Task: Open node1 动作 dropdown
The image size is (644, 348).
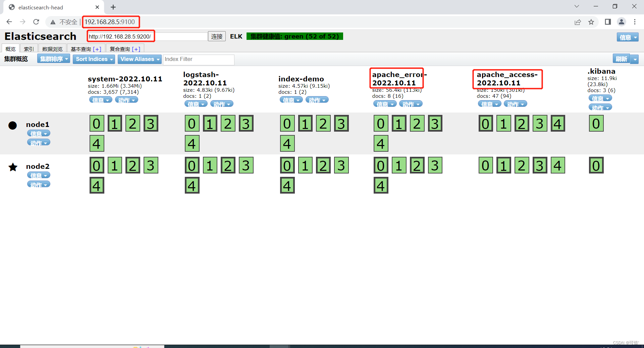Action: pos(39,142)
